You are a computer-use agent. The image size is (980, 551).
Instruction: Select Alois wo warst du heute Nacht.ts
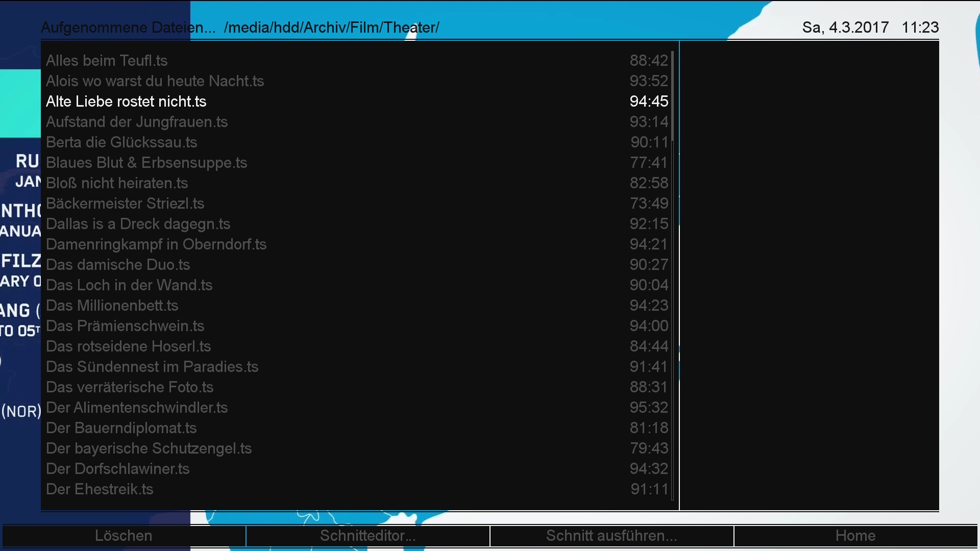tap(155, 81)
